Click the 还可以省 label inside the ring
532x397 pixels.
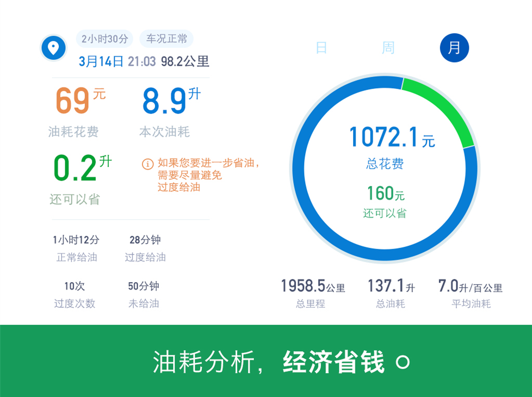click(385, 213)
